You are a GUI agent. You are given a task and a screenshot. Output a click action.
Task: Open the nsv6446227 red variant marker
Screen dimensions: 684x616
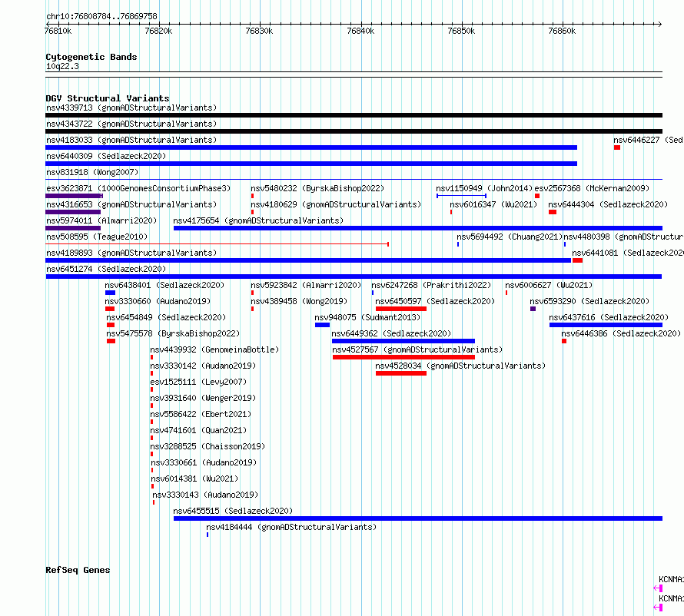point(617,147)
